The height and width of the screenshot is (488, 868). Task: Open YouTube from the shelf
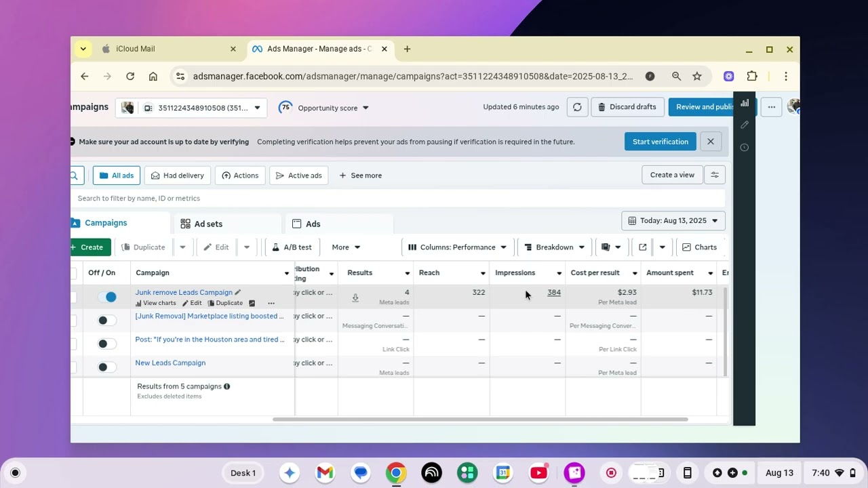pyautogui.click(x=538, y=473)
